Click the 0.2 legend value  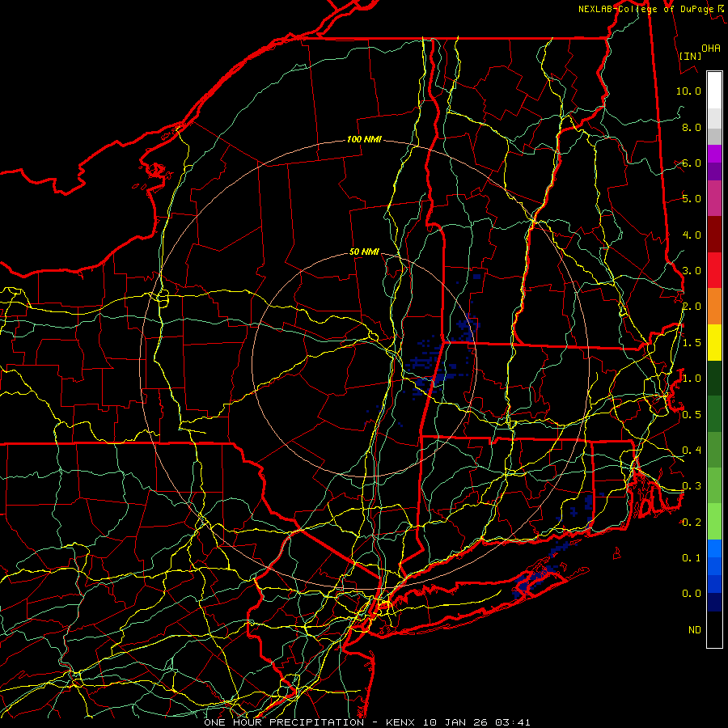click(692, 522)
